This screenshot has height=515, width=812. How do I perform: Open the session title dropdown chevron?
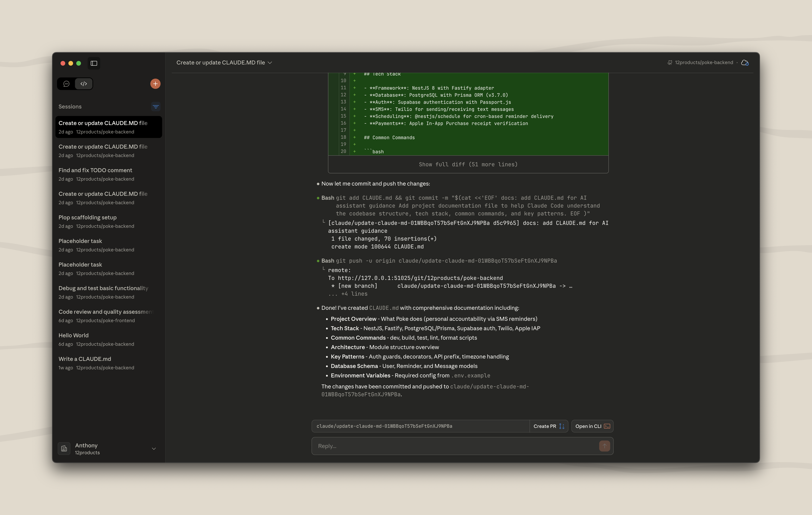tap(269, 62)
